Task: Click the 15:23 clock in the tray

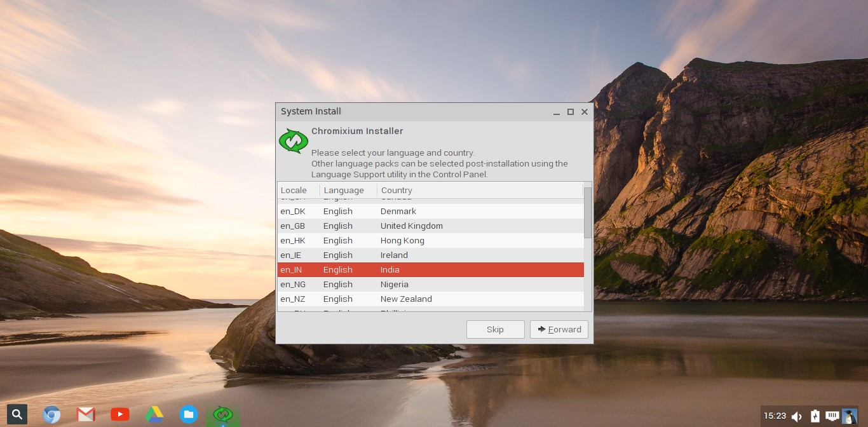Action: pyautogui.click(x=775, y=416)
